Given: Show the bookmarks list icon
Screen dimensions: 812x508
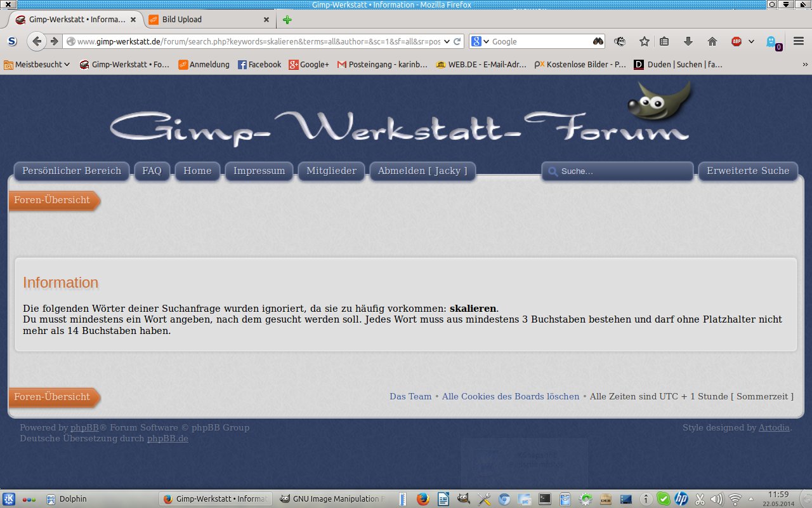Looking at the screenshot, I should coord(664,41).
